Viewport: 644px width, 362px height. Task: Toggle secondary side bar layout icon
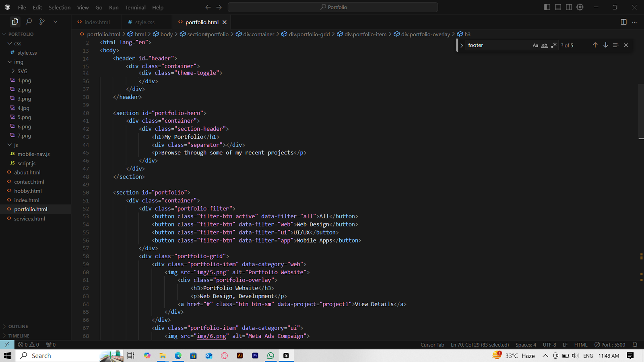[569, 7]
